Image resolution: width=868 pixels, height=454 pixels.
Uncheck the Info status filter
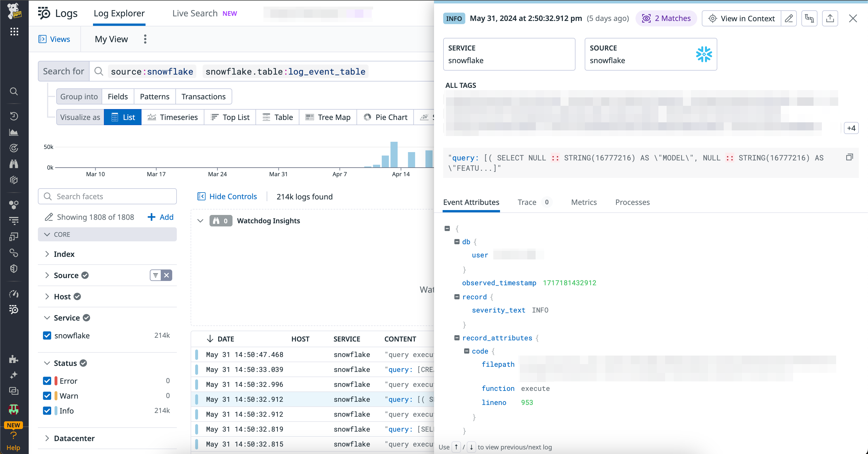(x=47, y=411)
